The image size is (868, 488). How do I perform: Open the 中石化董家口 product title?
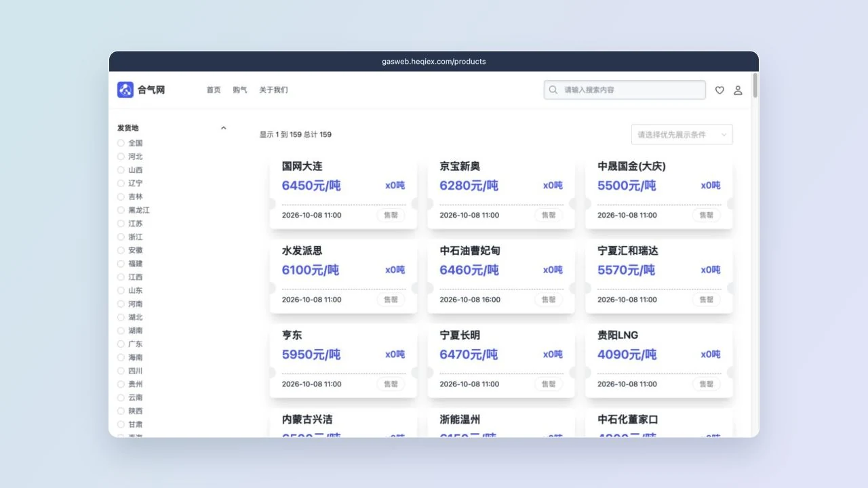point(628,420)
